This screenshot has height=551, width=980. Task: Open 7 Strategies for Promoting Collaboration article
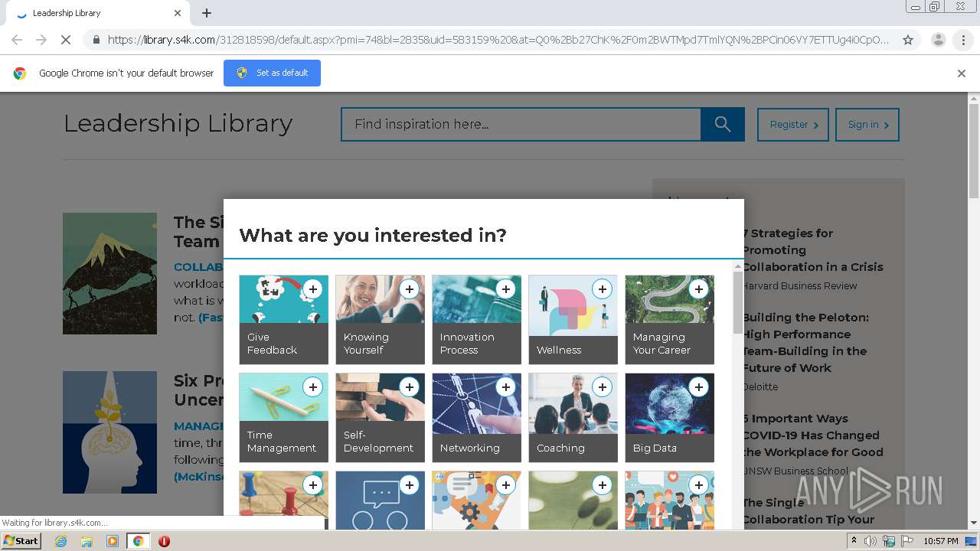tap(812, 250)
